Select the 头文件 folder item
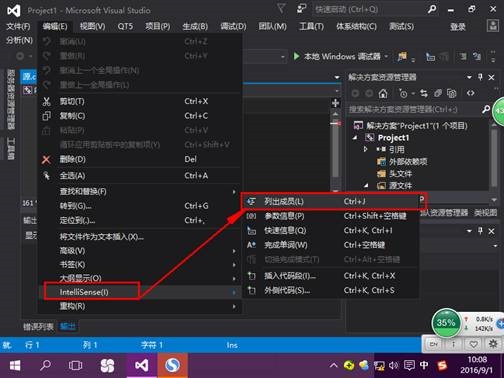Viewport: 504px width, 378px height. click(x=395, y=174)
